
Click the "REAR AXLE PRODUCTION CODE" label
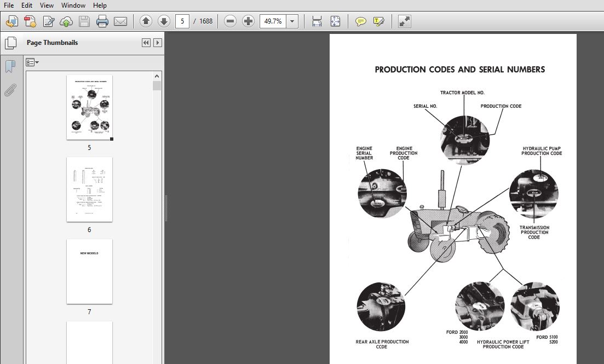coord(382,344)
